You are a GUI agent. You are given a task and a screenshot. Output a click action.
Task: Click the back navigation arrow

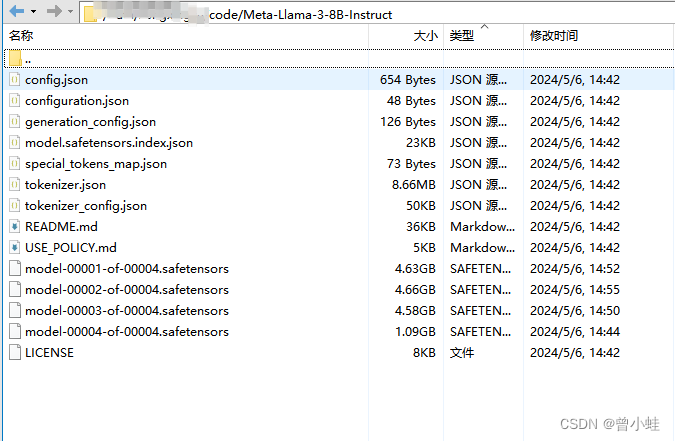pyautogui.click(x=16, y=11)
